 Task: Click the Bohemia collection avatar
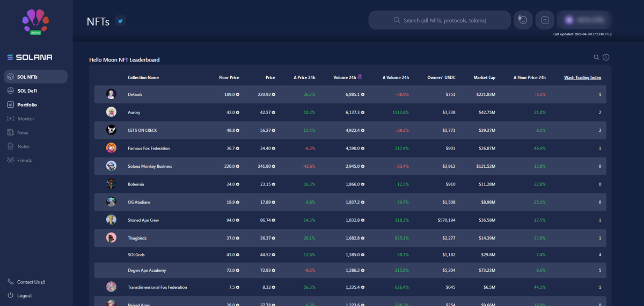click(x=111, y=184)
